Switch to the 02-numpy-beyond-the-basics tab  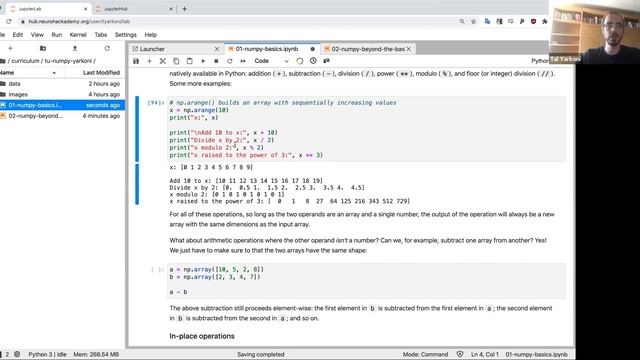pos(368,49)
